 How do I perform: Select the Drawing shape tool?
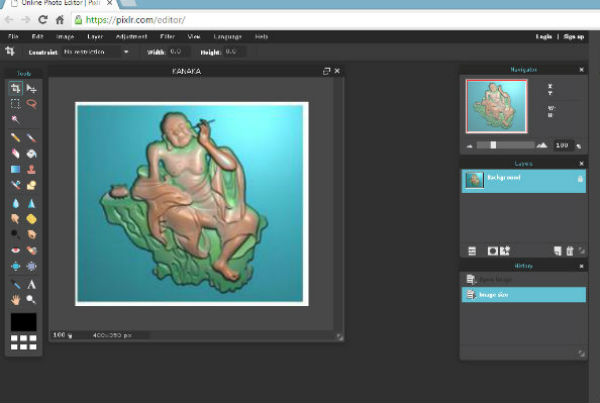(x=31, y=185)
